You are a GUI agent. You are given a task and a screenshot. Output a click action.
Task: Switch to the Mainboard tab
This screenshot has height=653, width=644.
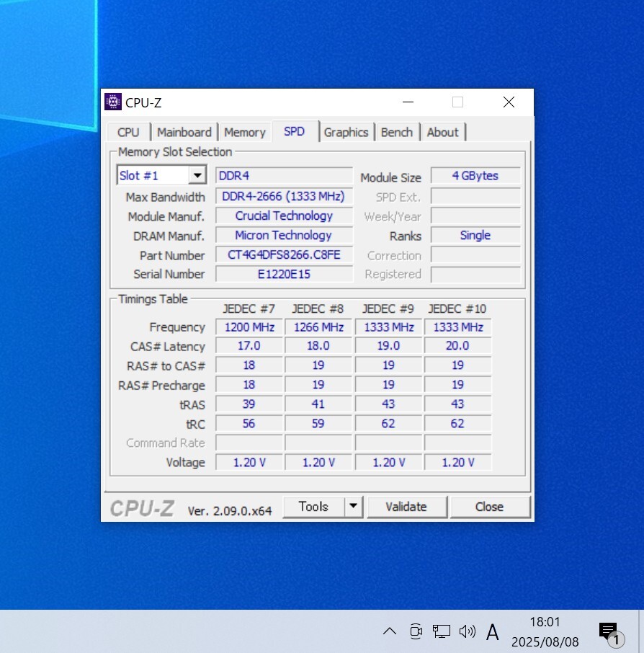coord(184,133)
